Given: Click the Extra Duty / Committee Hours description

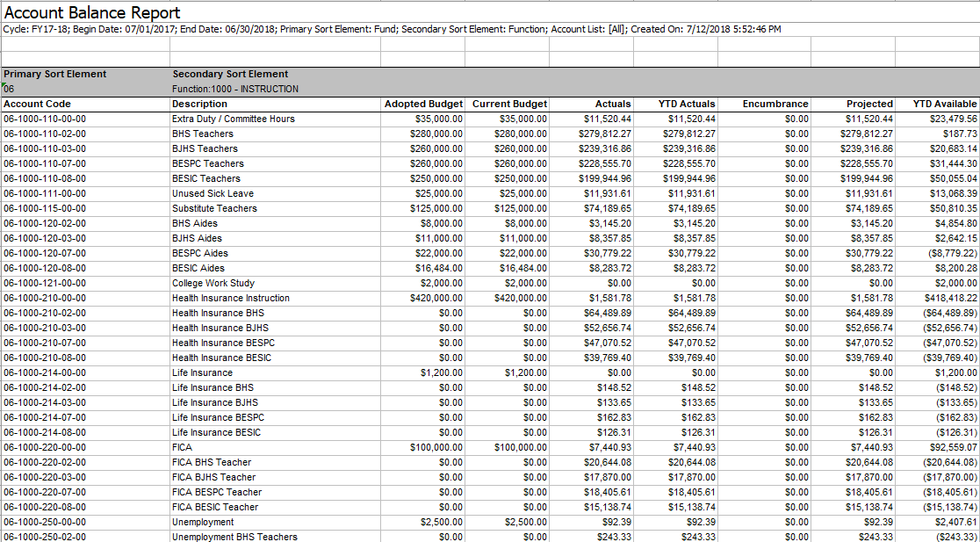Looking at the screenshot, I should (x=233, y=119).
